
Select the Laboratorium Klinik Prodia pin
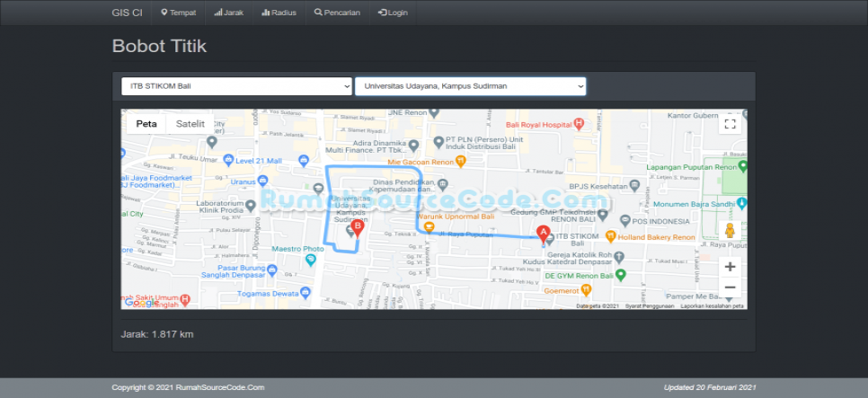pos(251,207)
